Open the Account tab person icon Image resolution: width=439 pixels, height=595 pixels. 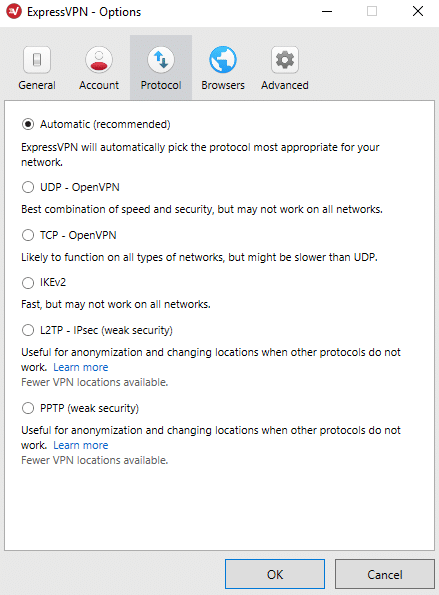99,60
